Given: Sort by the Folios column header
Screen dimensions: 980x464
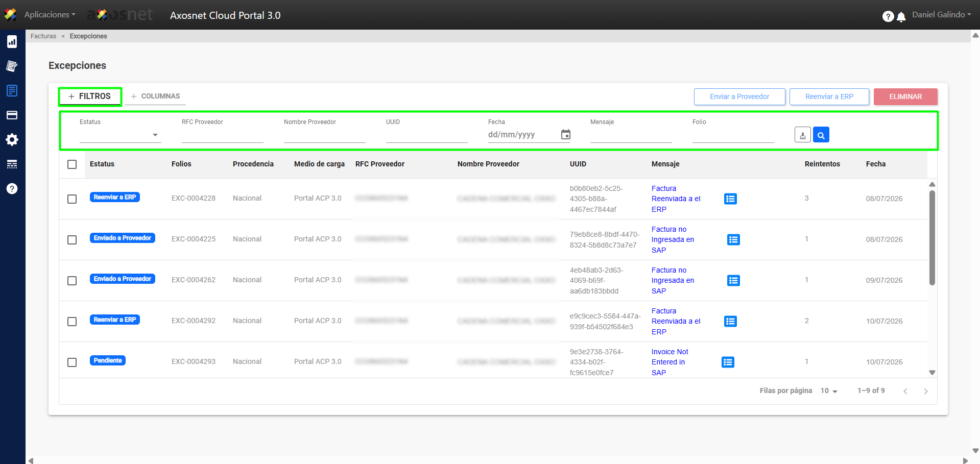Looking at the screenshot, I should [x=181, y=164].
